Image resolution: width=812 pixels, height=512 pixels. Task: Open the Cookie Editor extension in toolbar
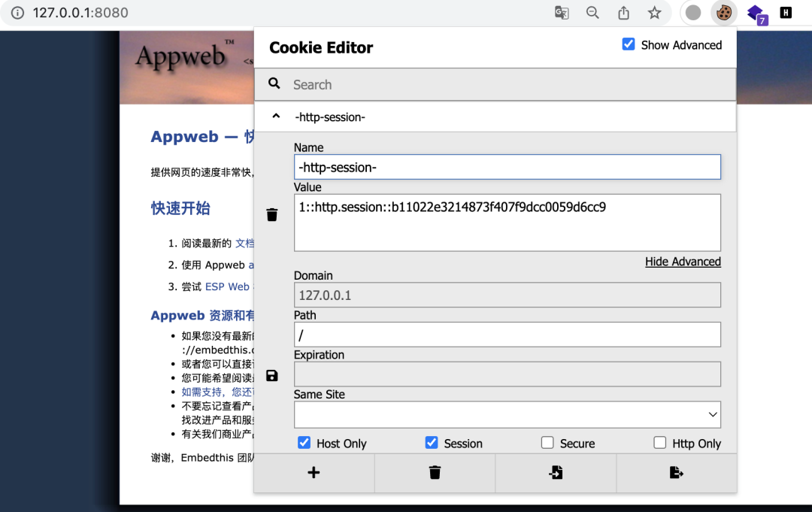coord(724,13)
